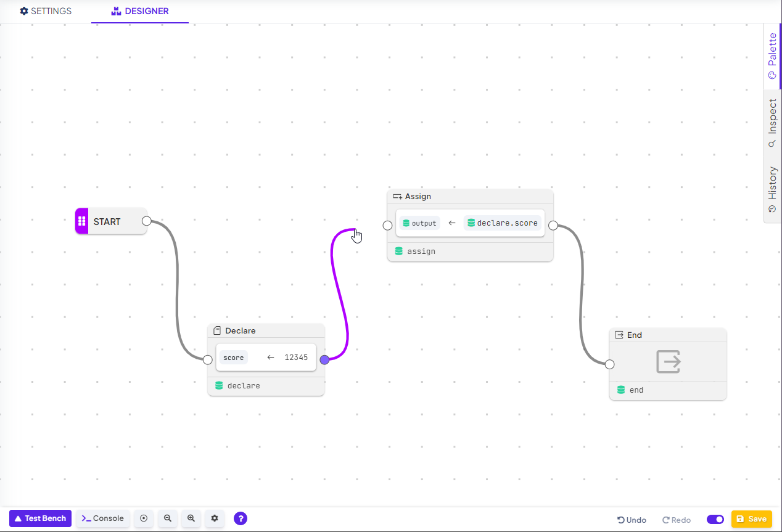Click the Undo button
This screenshot has height=532, width=782.
(632, 520)
